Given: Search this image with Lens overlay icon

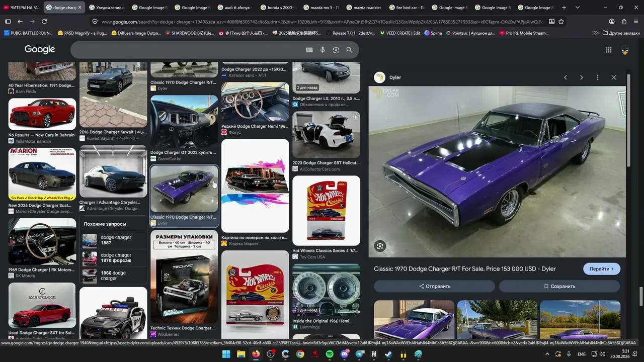Looking at the screenshot, I should click(380, 246).
